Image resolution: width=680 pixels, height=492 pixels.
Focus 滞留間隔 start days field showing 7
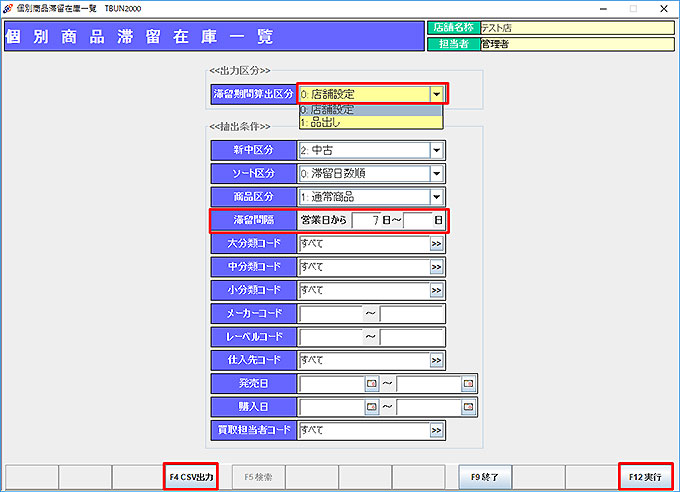(x=366, y=220)
